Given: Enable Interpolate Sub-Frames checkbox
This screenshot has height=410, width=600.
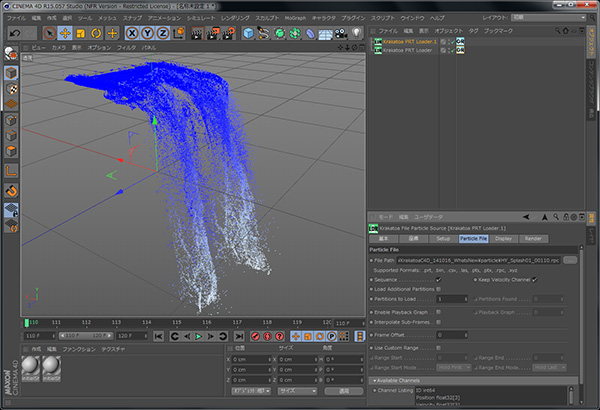Looking at the screenshot, I should [x=439, y=322].
